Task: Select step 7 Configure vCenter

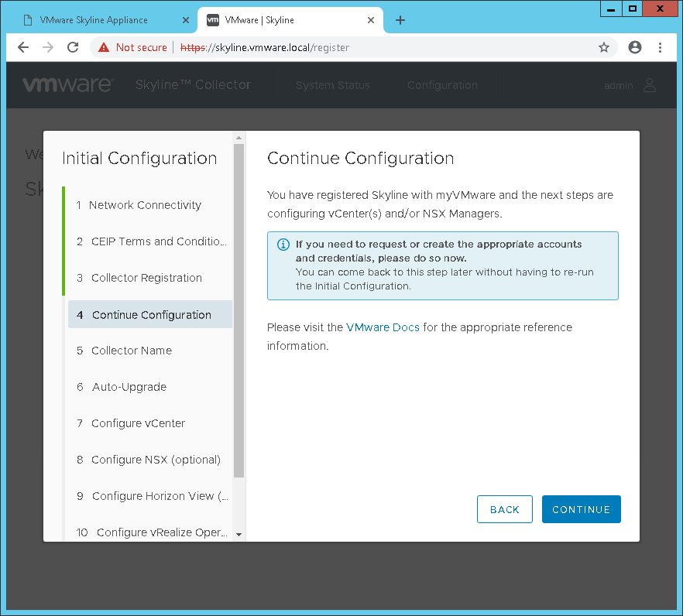Action: tap(149, 423)
